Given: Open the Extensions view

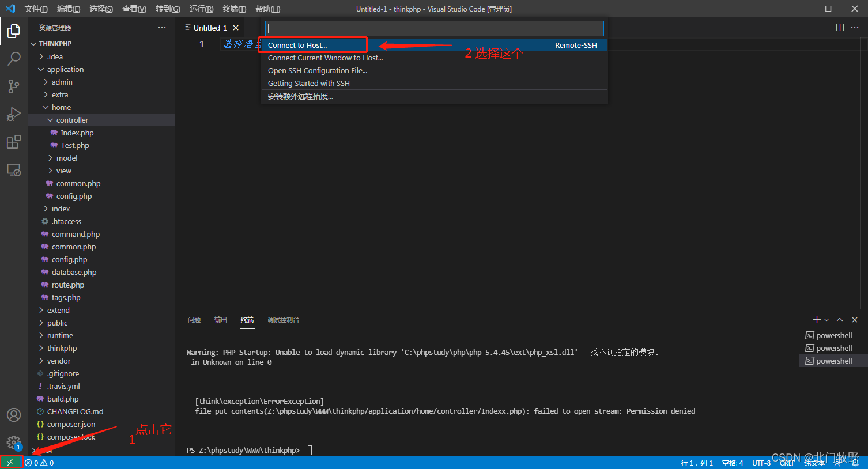Looking at the screenshot, I should [14, 142].
